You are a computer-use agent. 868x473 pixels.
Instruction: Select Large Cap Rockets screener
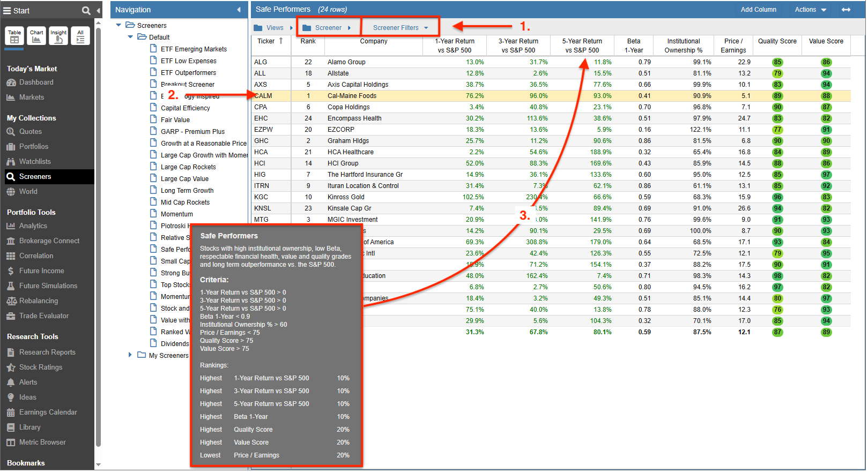(188, 167)
